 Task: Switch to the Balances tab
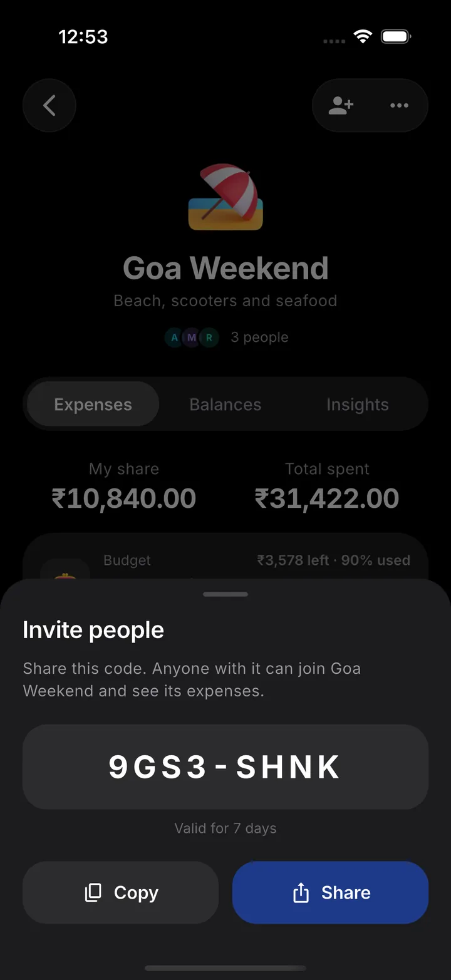point(225,405)
